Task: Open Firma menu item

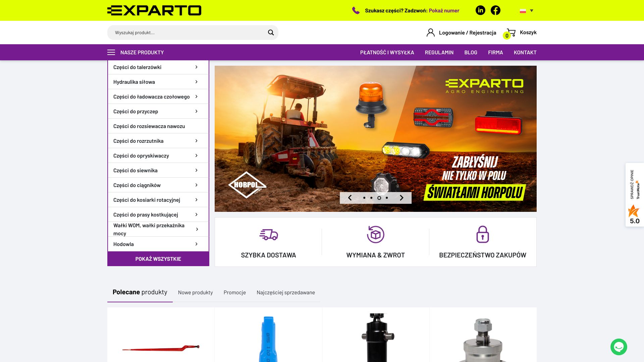Action: point(495,52)
